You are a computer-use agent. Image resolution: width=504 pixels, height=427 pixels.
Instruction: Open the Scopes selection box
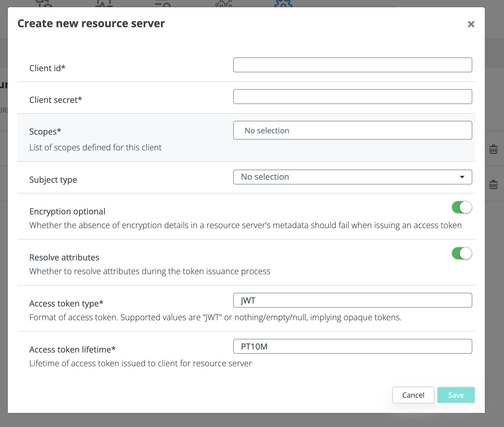pyautogui.click(x=352, y=130)
